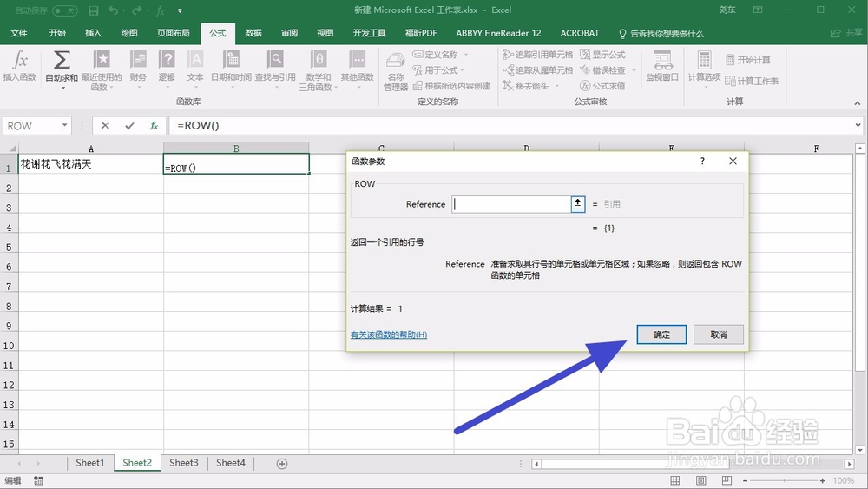Screen dimensions: 868x489
Task: Click the New Sheet plus button
Action: (x=282, y=464)
